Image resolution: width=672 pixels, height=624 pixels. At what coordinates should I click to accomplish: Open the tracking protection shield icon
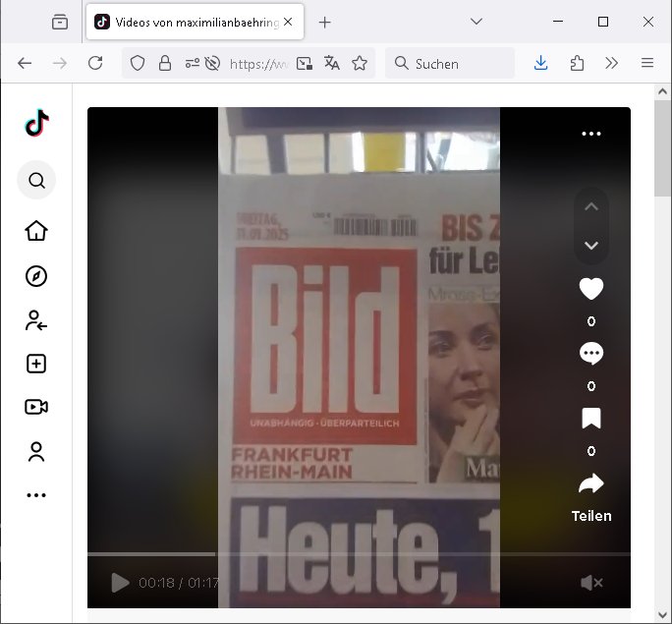point(138,64)
